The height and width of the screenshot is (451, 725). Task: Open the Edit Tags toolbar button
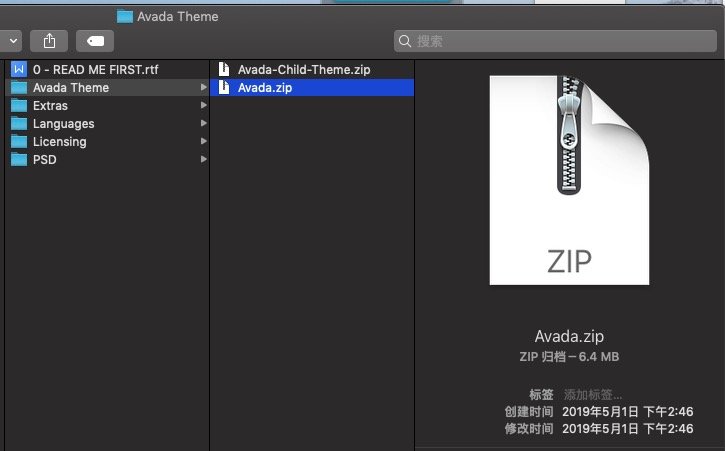point(95,41)
